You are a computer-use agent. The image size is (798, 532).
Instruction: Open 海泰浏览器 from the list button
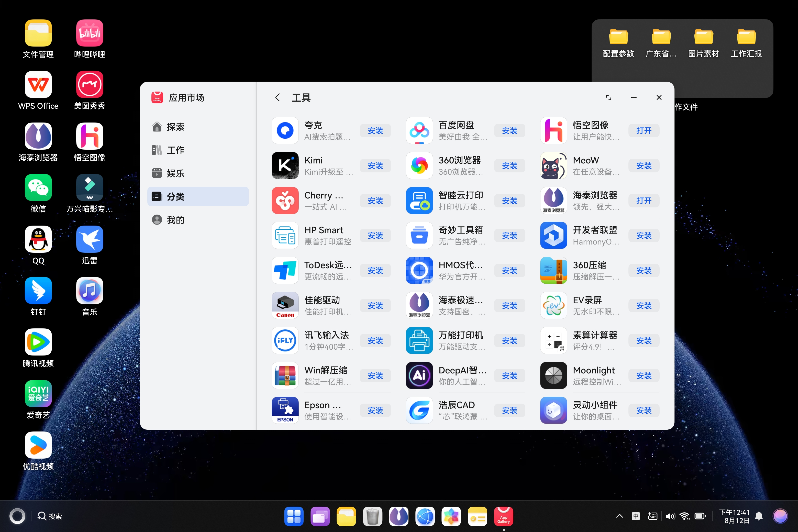pyautogui.click(x=644, y=201)
